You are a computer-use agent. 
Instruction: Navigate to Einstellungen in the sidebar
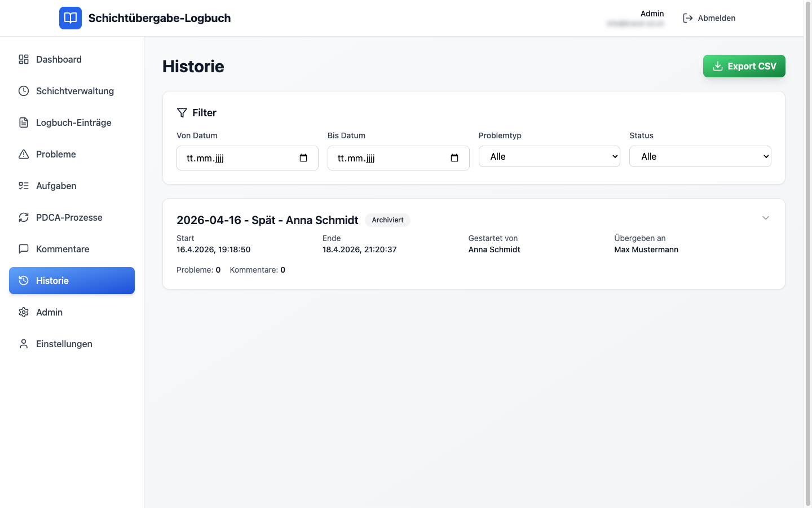pyautogui.click(x=64, y=344)
